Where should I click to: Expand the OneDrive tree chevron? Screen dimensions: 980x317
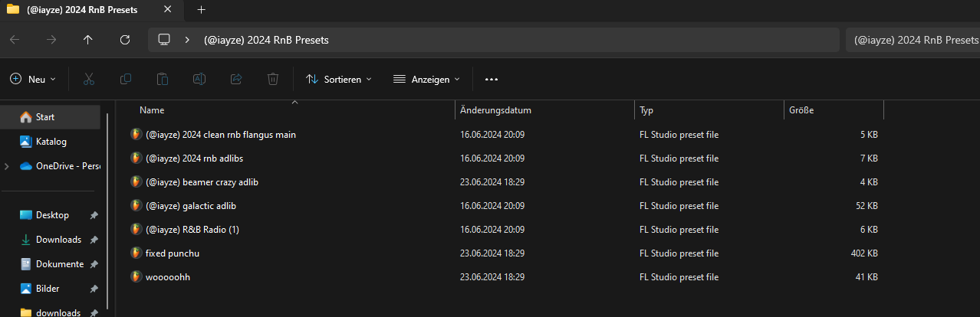[x=7, y=166]
